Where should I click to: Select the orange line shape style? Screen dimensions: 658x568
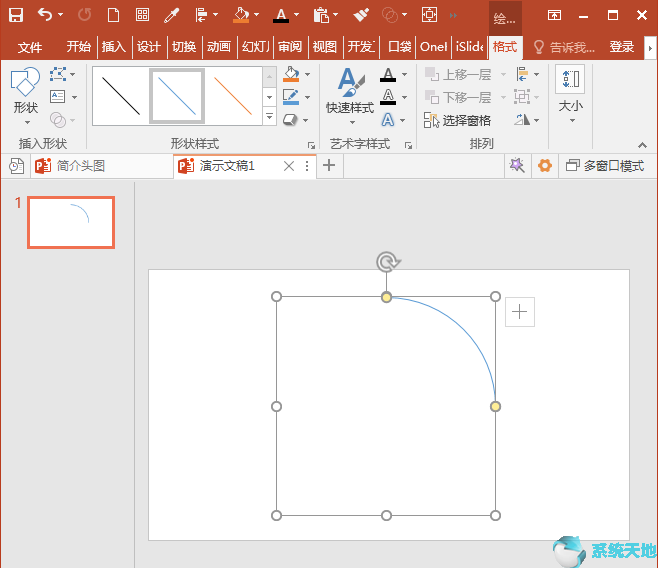tap(233, 96)
